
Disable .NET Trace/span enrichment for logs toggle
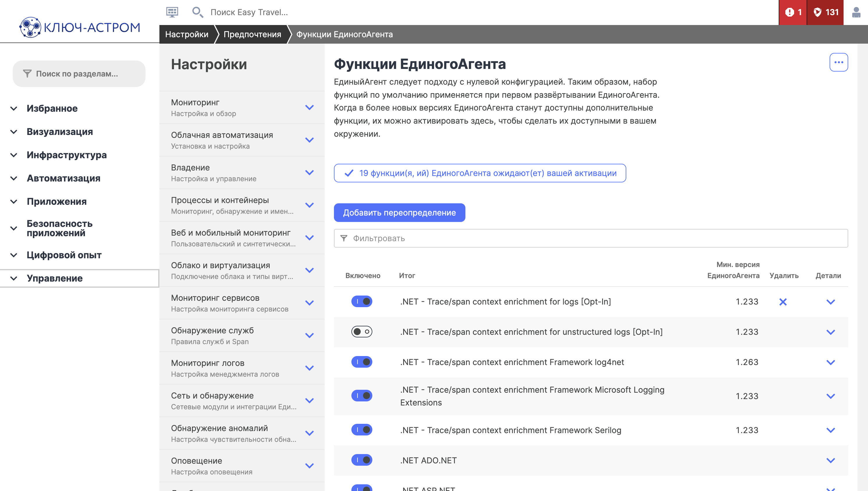[x=362, y=301]
